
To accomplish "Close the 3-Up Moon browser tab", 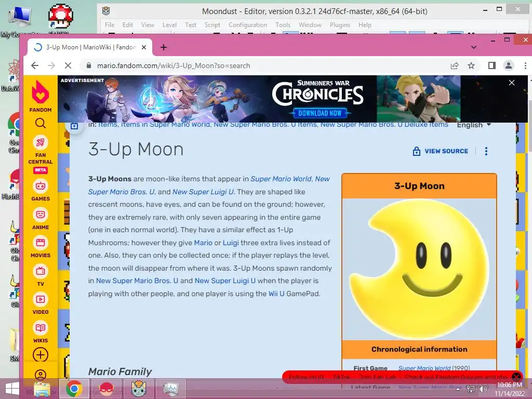I will click(x=144, y=47).
